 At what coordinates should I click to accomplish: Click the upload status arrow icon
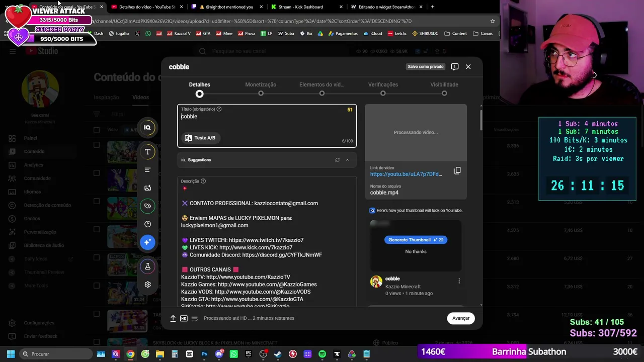click(173, 318)
